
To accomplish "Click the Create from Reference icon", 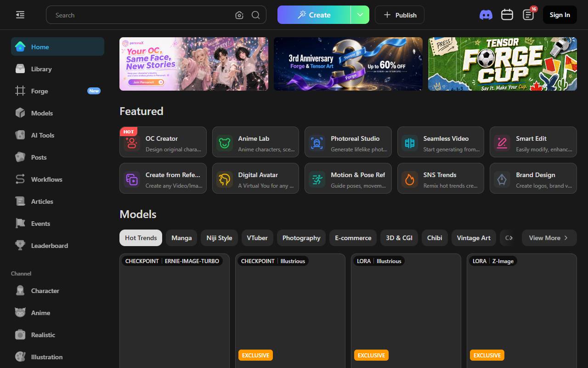I will [x=132, y=179].
